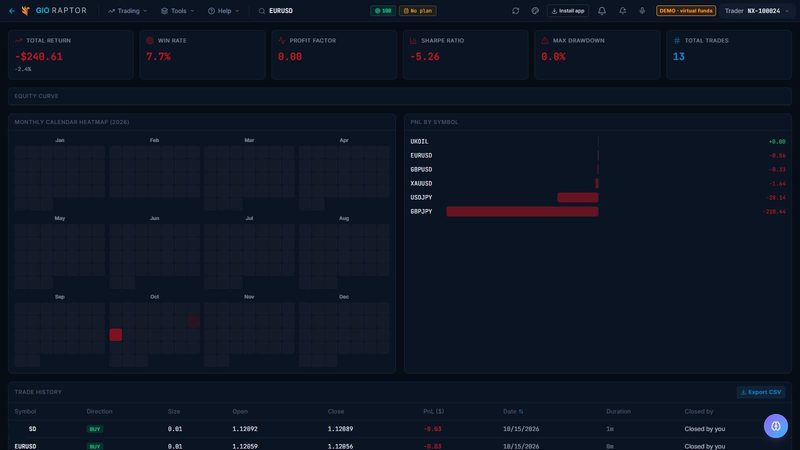800x450 pixels.
Task: Click the open price 1.12059 cell
Action: click(244, 446)
